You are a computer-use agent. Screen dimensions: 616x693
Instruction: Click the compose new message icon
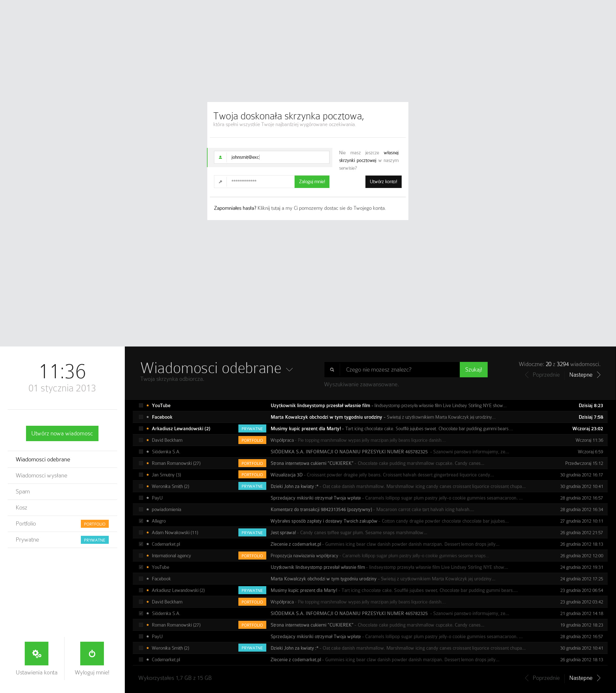coord(63,433)
